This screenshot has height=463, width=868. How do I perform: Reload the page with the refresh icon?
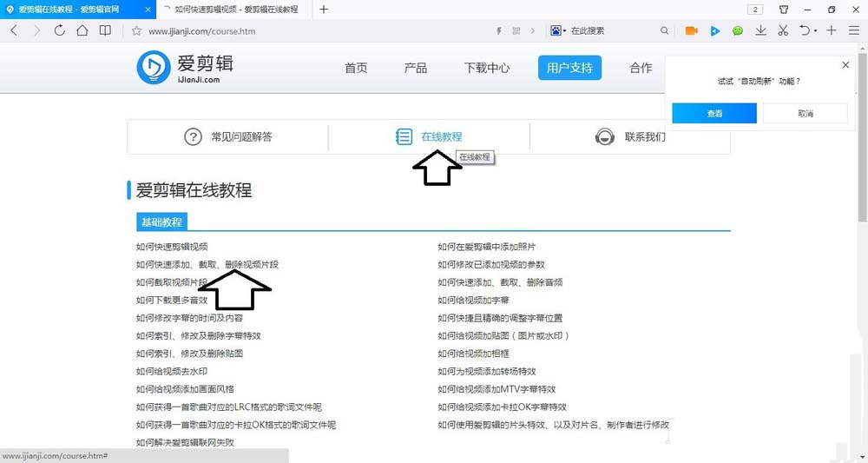point(59,30)
